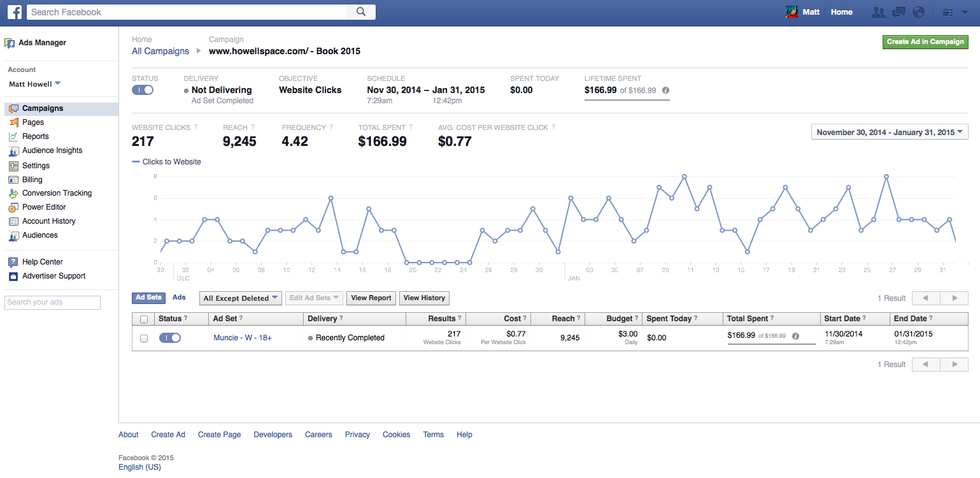Click English (US) language link
980x478 pixels.
pos(139,467)
